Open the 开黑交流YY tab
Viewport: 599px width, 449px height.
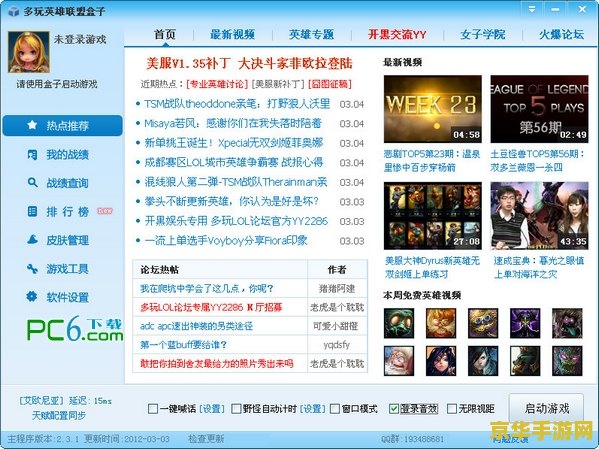pos(397,34)
